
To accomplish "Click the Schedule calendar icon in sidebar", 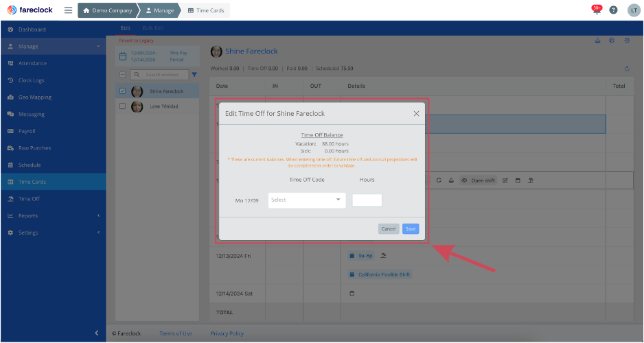I will [11, 165].
